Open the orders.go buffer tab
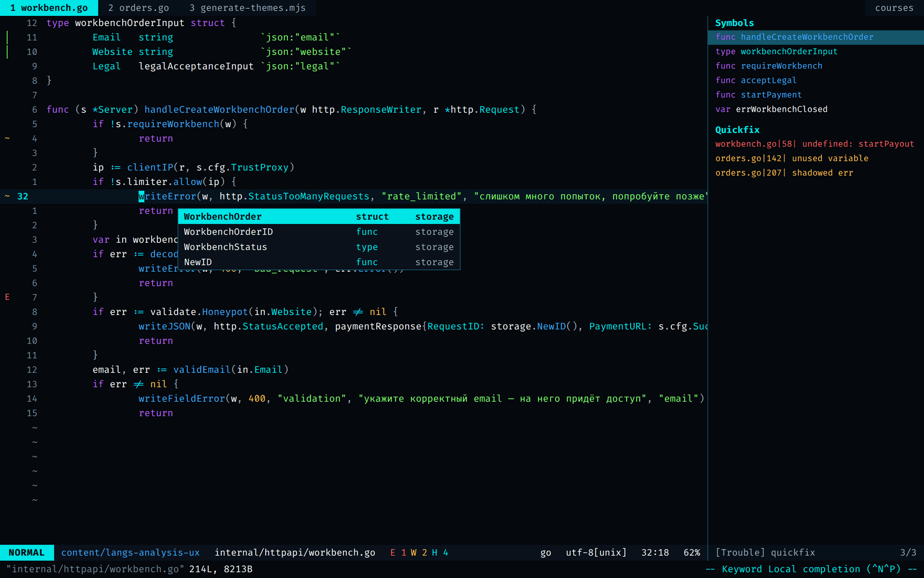Screen dimensions: 924x578 tap(138, 8)
